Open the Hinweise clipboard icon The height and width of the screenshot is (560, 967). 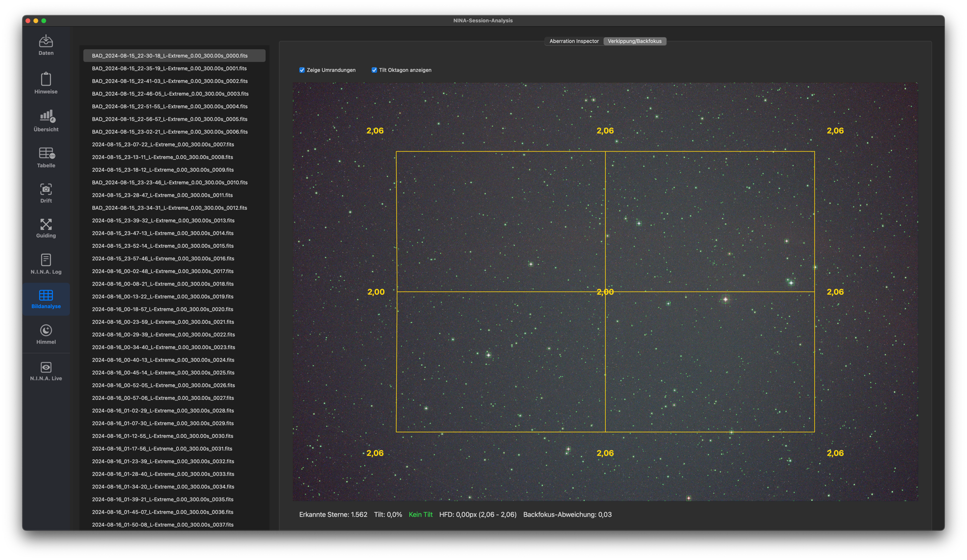pyautogui.click(x=46, y=83)
